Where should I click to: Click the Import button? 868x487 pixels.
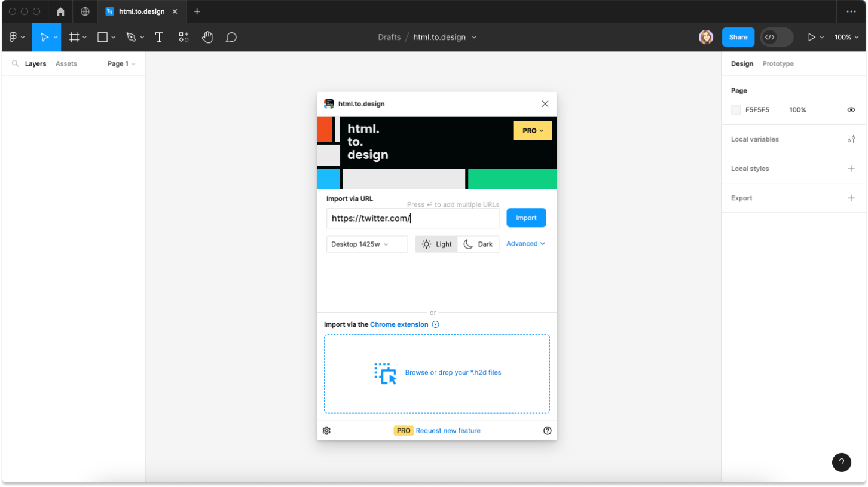pos(526,218)
